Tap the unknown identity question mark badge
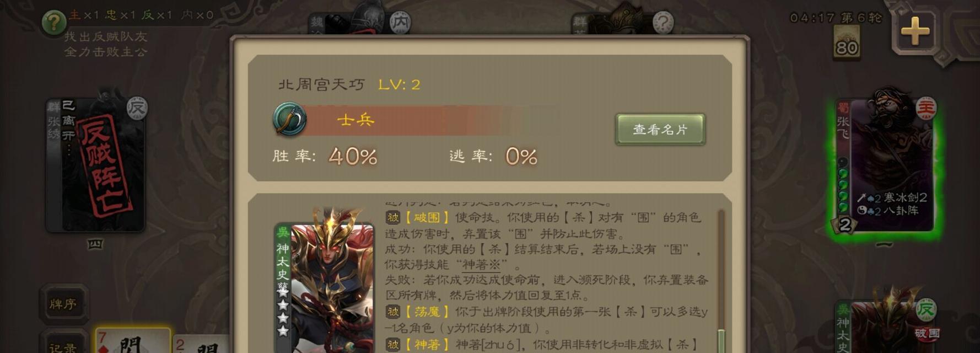Screen dimensions: 980x353 pyautogui.click(x=663, y=23)
